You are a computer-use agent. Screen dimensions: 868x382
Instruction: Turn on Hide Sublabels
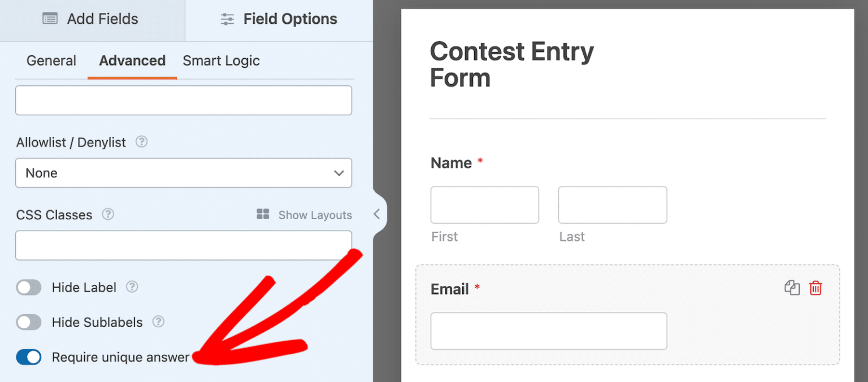click(x=29, y=322)
